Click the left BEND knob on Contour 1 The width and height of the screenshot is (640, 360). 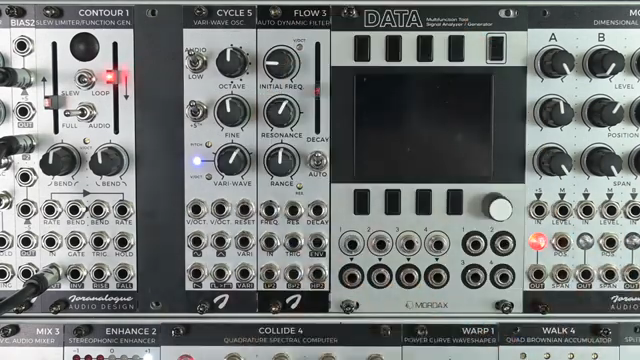60,162
